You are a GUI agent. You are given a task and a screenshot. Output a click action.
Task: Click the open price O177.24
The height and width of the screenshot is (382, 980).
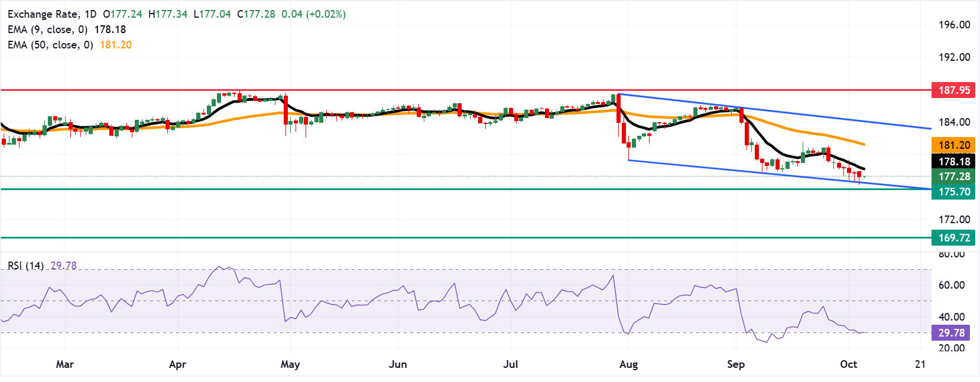(122, 14)
